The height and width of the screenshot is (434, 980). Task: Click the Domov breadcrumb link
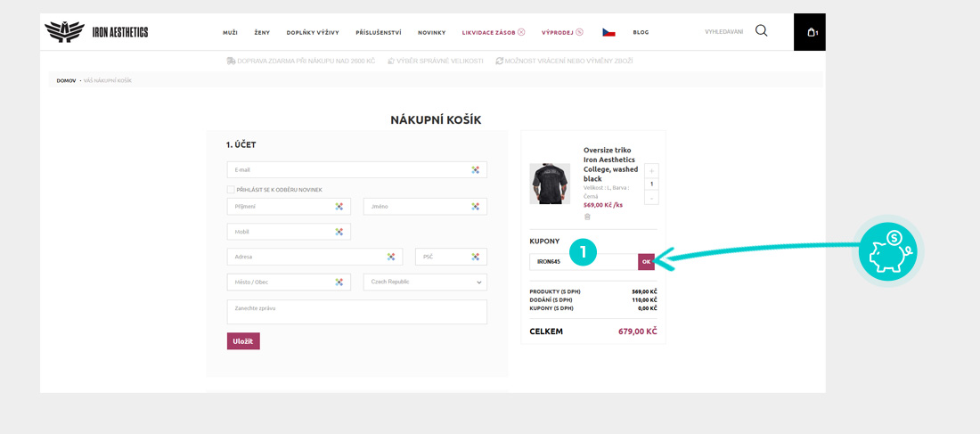point(66,81)
